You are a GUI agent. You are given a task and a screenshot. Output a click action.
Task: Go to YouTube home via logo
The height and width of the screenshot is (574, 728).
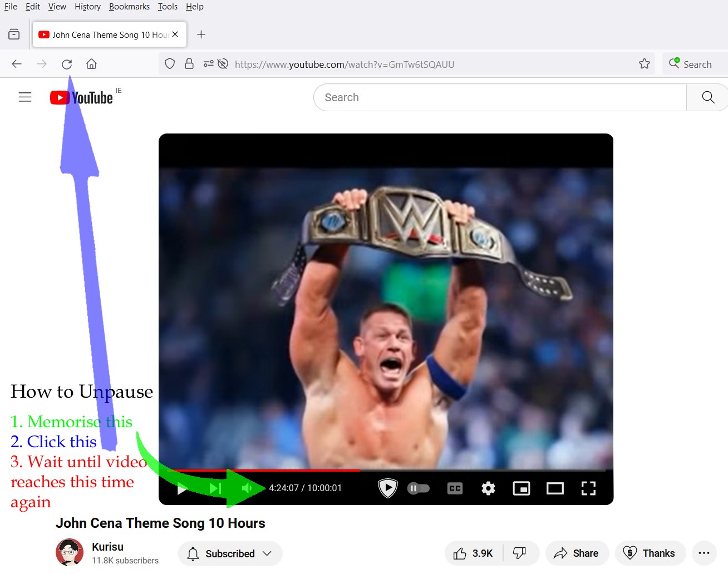[x=81, y=98]
